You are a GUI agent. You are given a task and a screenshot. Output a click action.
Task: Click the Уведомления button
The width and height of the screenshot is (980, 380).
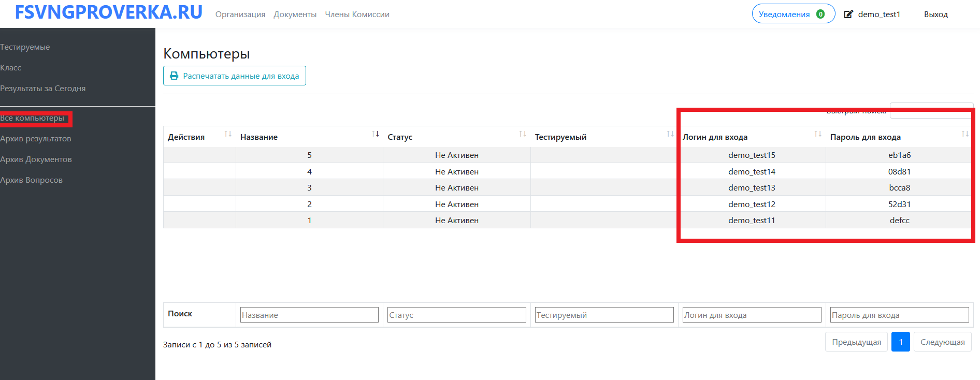[x=784, y=14]
